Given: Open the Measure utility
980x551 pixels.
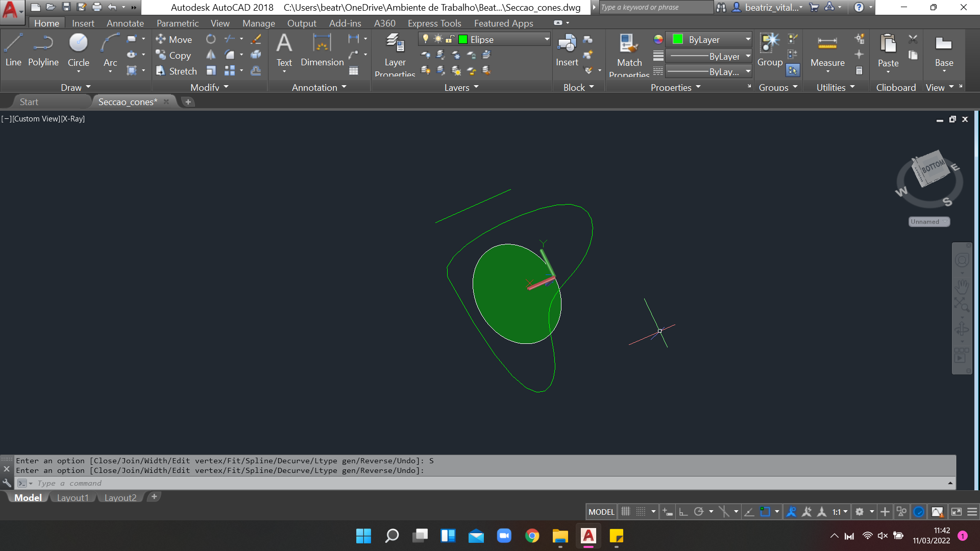Looking at the screenshot, I should pyautogui.click(x=827, y=50).
